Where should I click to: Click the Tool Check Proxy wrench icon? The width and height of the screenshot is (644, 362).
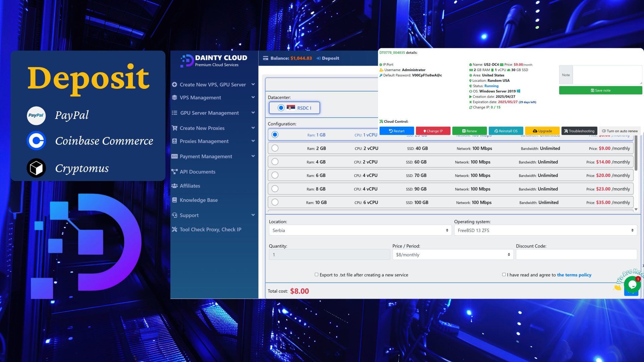coord(174,230)
